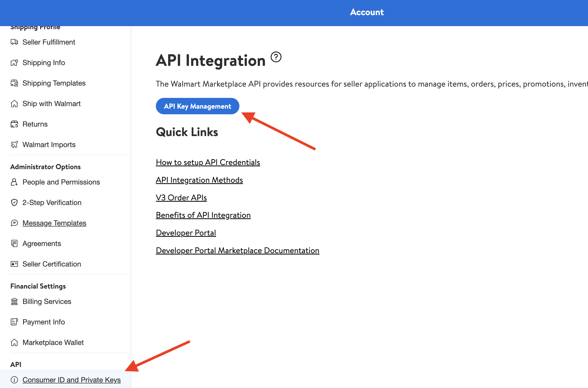Click the Message Templates chat icon
Screen dimensions: 588x388
[14, 223]
